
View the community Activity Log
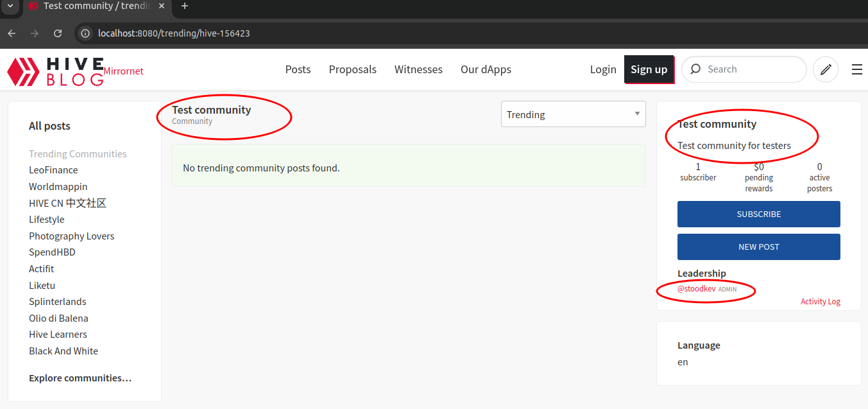click(820, 302)
